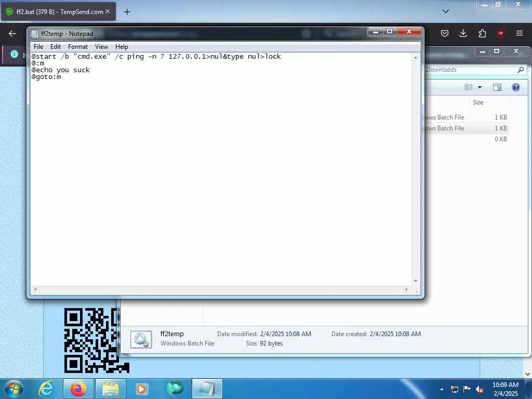This screenshot has height=399, width=532.
Task: Close the Explorer Downloads window
Action: 516,51
